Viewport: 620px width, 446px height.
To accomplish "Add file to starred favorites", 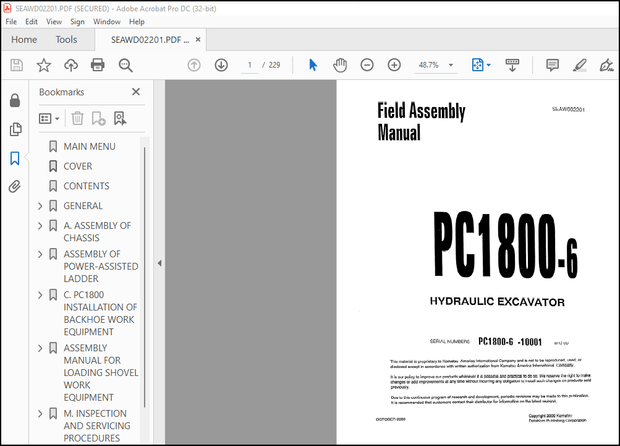I will [x=43, y=65].
